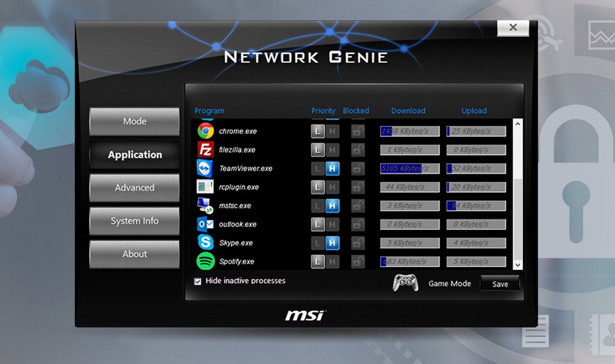The image size is (615, 364).
Task: Click the scroll up arrow of program list
Action: pos(518,124)
